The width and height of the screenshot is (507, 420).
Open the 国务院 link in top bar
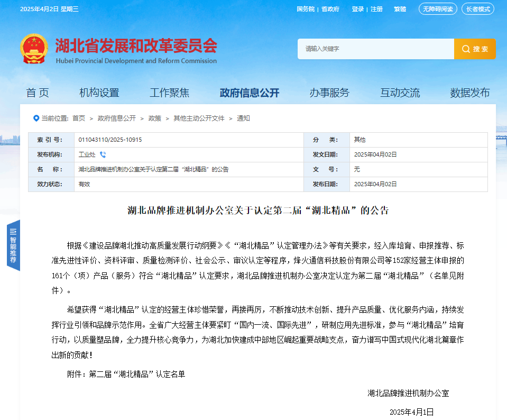point(305,9)
